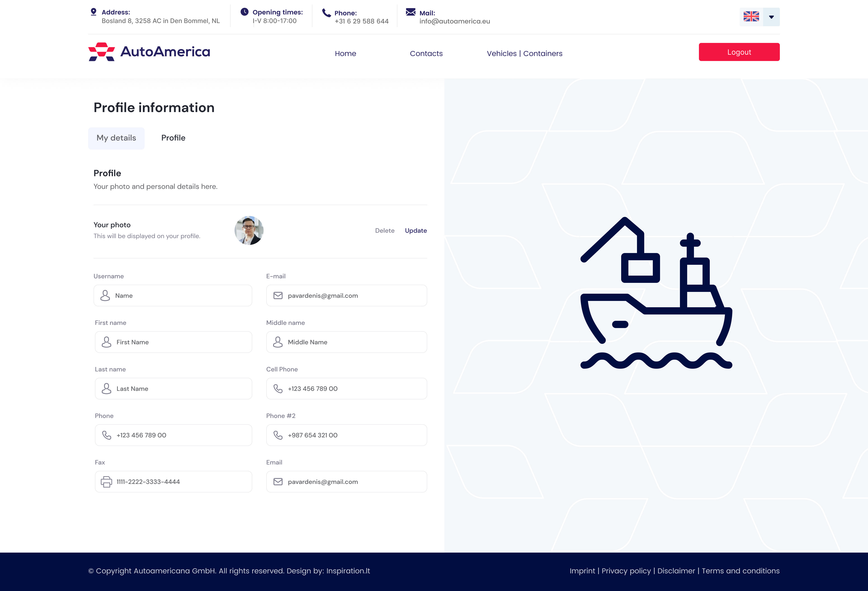Click the envelope icon in E-mail field
The height and width of the screenshot is (591, 868).
278,296
